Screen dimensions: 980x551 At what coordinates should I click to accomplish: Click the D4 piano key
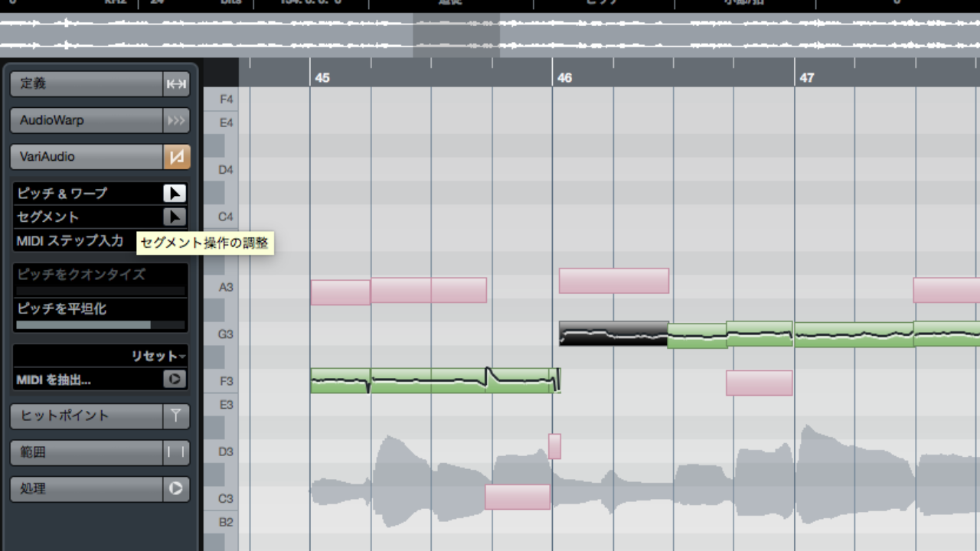pos(220,169)
